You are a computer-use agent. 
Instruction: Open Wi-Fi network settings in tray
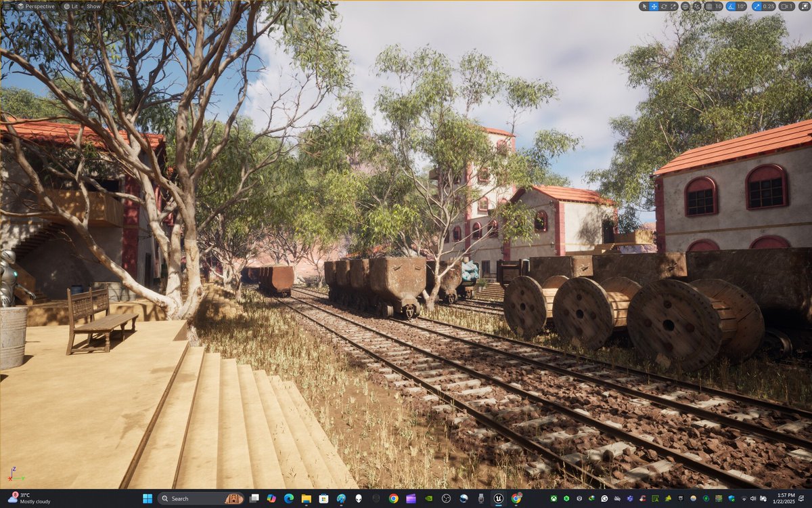744,499
